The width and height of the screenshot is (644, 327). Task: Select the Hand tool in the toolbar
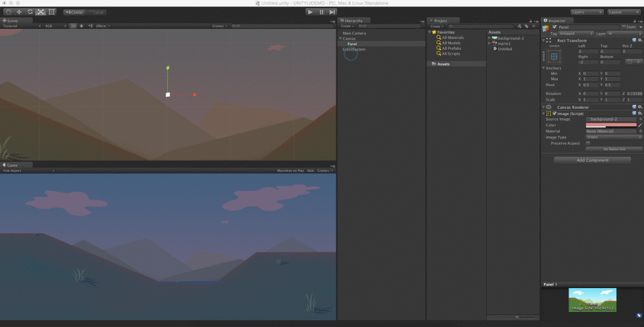click(x=8, y=12)
